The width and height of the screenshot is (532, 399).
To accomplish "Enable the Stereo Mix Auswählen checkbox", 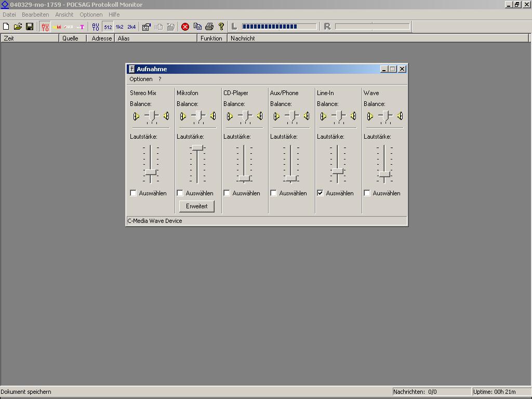I will pos(134,193).
